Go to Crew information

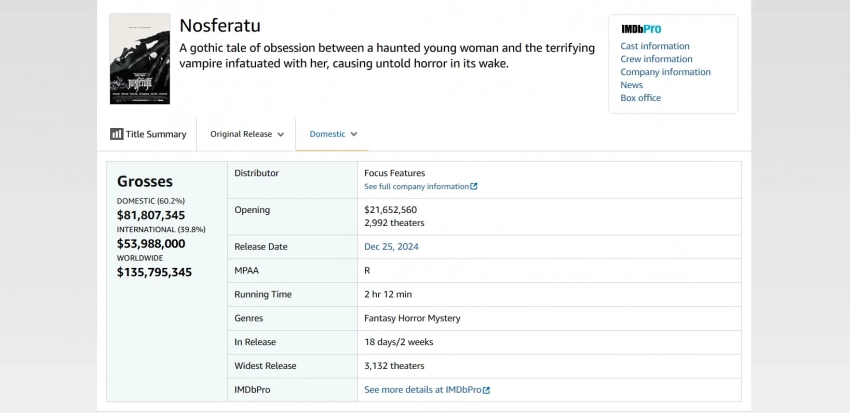(x=656, y=59)
